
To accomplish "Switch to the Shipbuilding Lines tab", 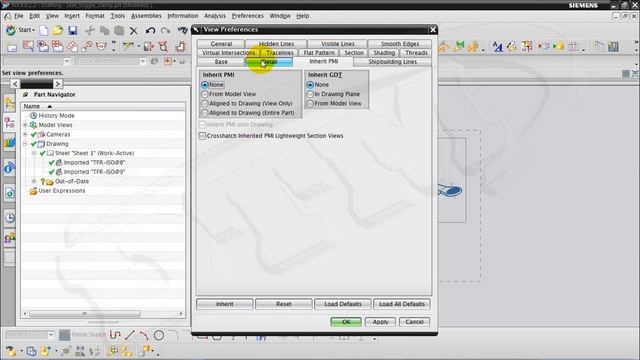I will click(x=392, y=62).
